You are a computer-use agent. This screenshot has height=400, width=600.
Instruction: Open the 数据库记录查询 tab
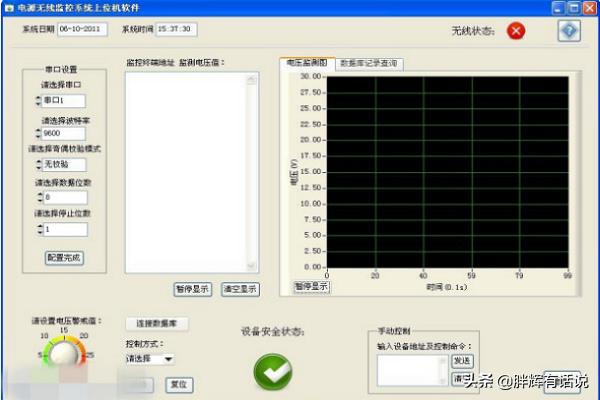[x=368, y=63]
